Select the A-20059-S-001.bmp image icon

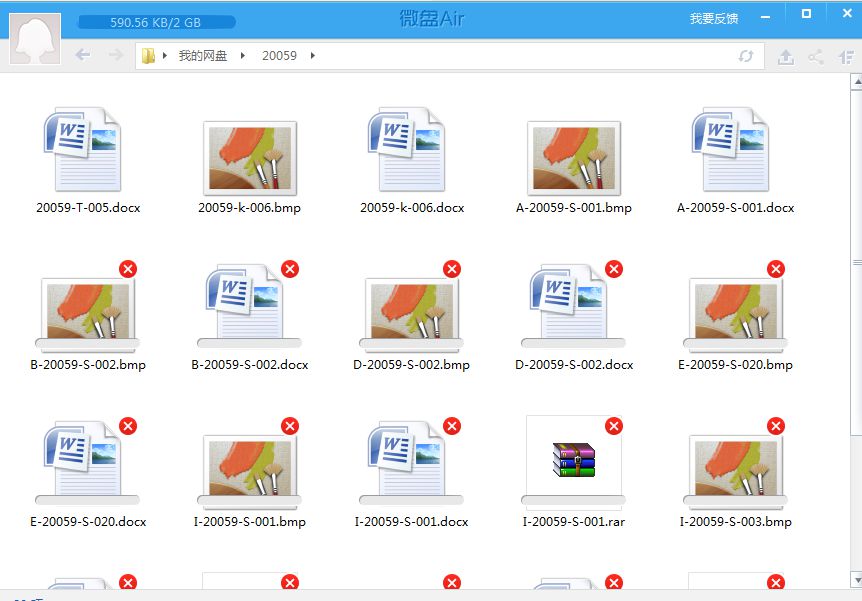point(574,158)
